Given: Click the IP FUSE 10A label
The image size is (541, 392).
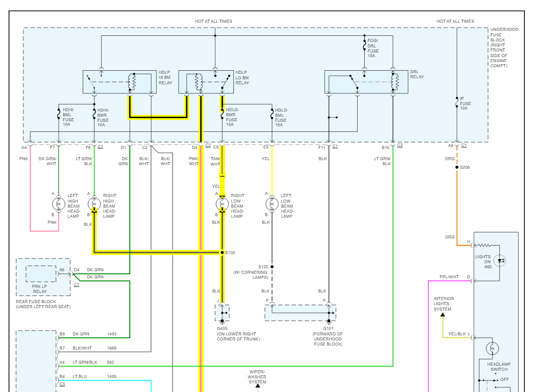Looking at the screenshot, I should point(465,104).
